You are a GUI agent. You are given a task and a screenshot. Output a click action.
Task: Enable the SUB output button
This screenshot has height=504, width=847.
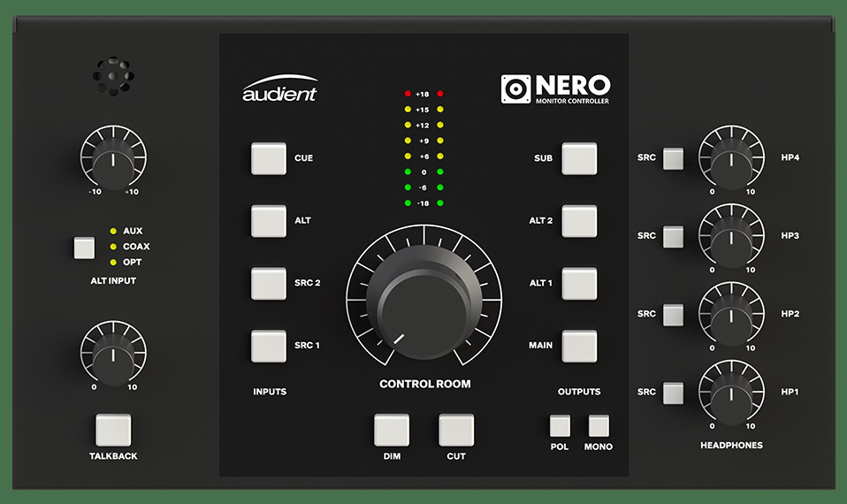(x=579, y=159)
